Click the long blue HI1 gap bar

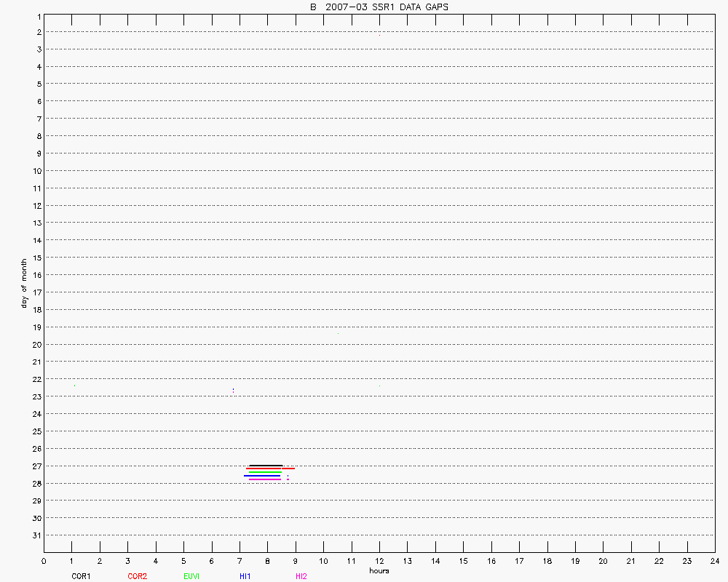pos(262,476)
